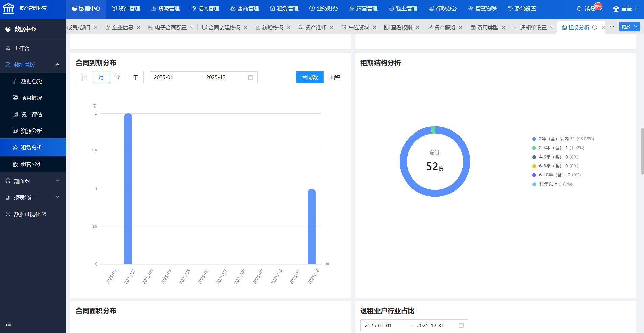644x333 pixels.
Task: Close the 资产维修 tab
Action: point(331,28)
